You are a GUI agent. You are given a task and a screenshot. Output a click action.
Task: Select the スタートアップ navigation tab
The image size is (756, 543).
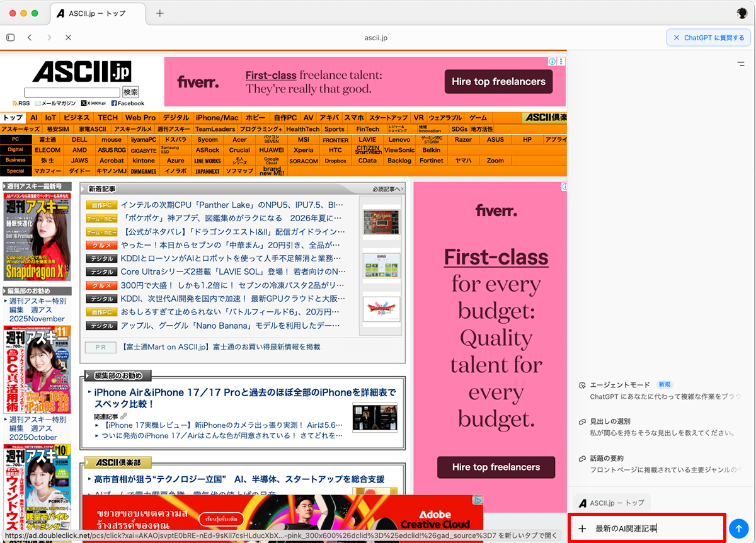(388, 118)
